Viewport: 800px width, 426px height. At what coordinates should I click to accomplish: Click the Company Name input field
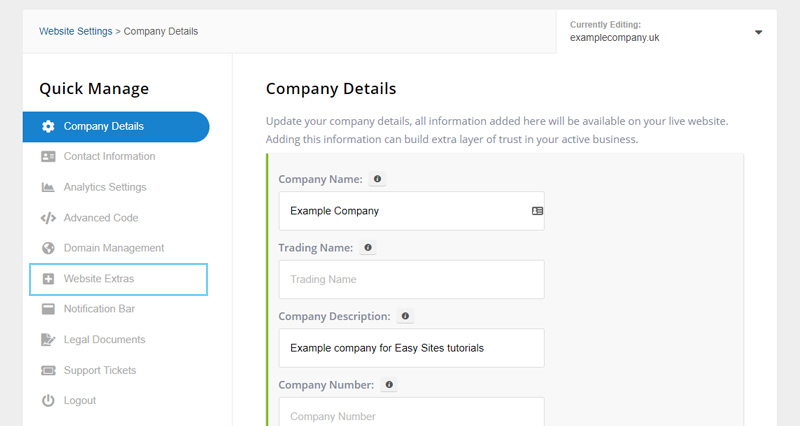pos(405,211)
